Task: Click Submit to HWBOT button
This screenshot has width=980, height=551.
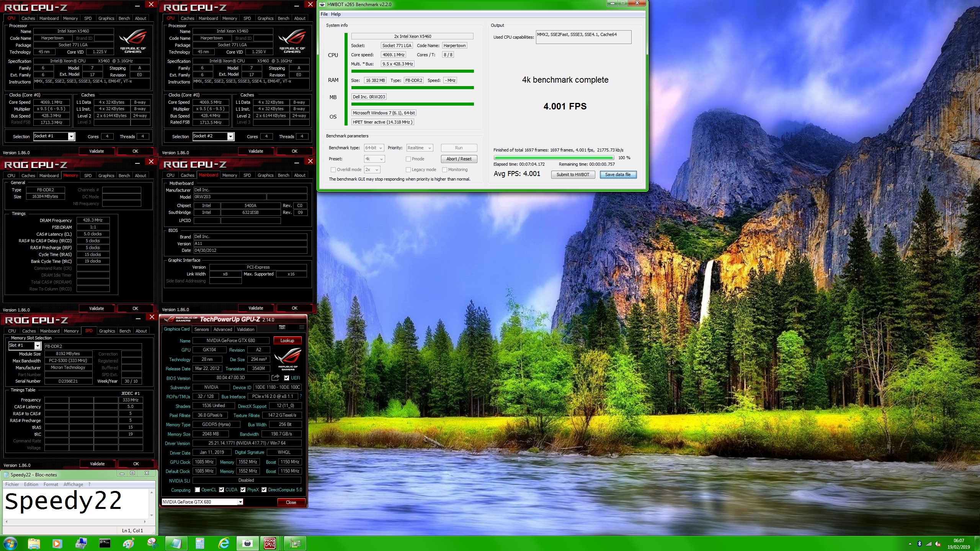Action: pyautogui.click(x=573, y=174)
